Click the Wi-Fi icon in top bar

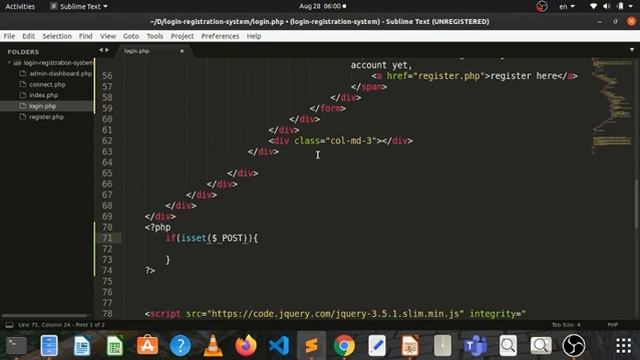[593, 6]
